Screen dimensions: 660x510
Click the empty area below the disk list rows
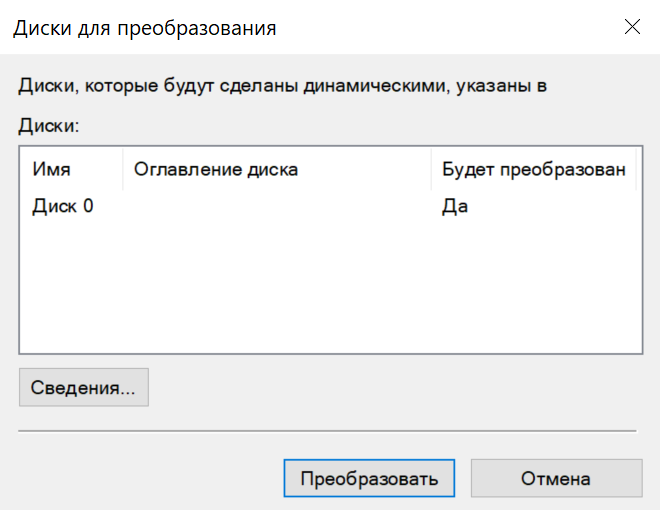[x=330, y=290]
